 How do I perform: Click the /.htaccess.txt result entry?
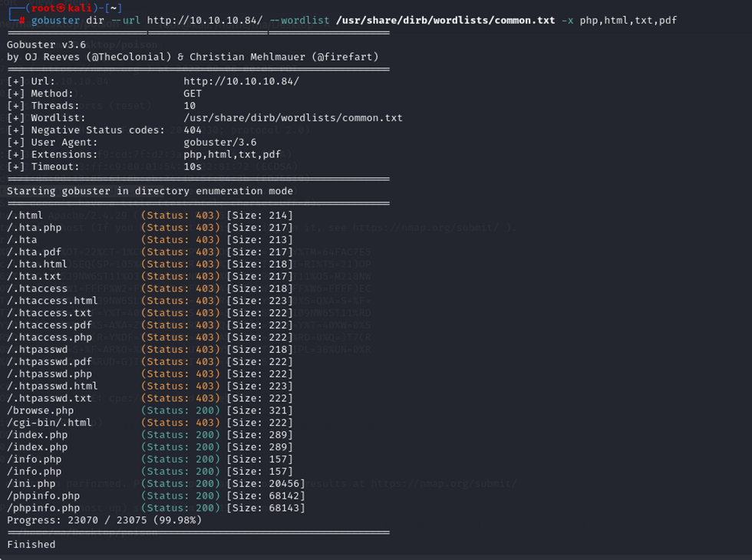tap(49, 313)
